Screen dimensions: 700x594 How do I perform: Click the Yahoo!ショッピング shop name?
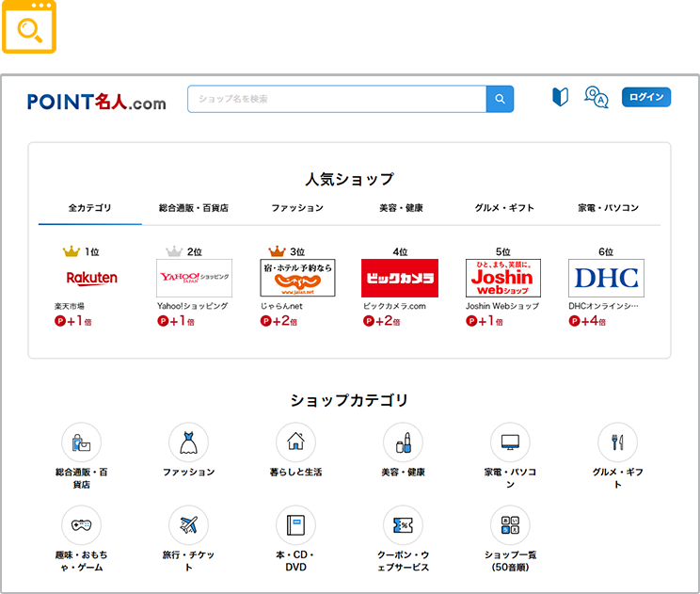click(193, 306)
